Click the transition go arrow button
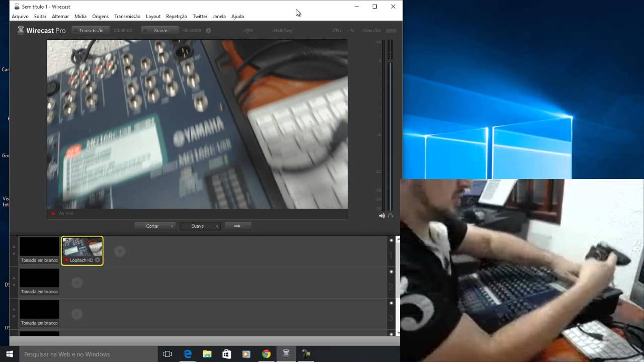This screenshot has width=644, height=362. tap(237, 226)
